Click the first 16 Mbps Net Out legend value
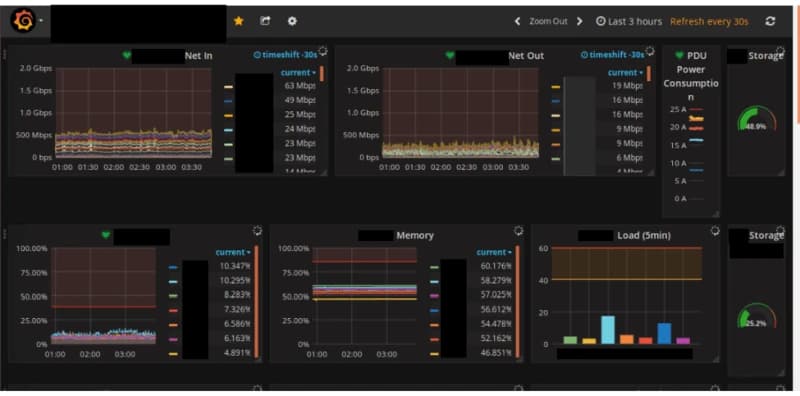Image resolution: width=800 pixels, height=396 pixels. (628, 100)
